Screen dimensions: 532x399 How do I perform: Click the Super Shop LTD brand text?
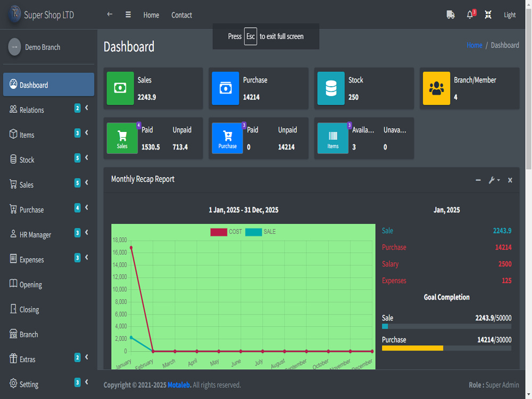coord(49,15)
